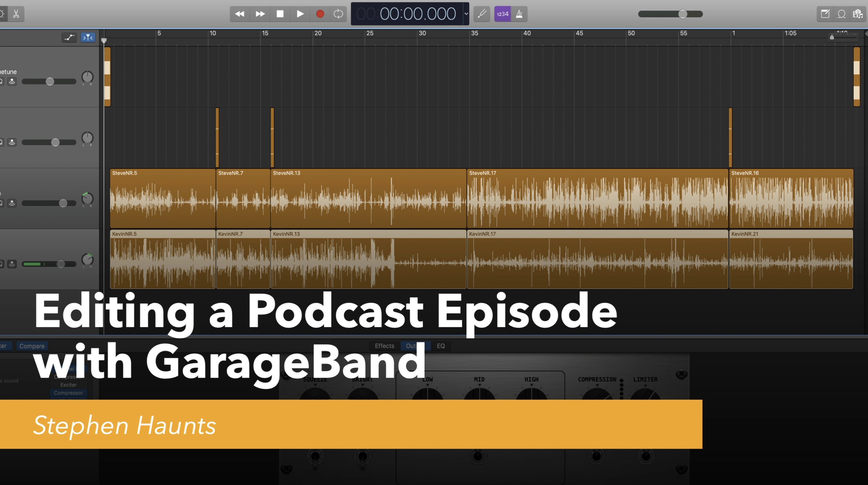Open the Apple Loops browser icon
The image size is (868, 485).
pyautogui.click(x=841, y=14)
